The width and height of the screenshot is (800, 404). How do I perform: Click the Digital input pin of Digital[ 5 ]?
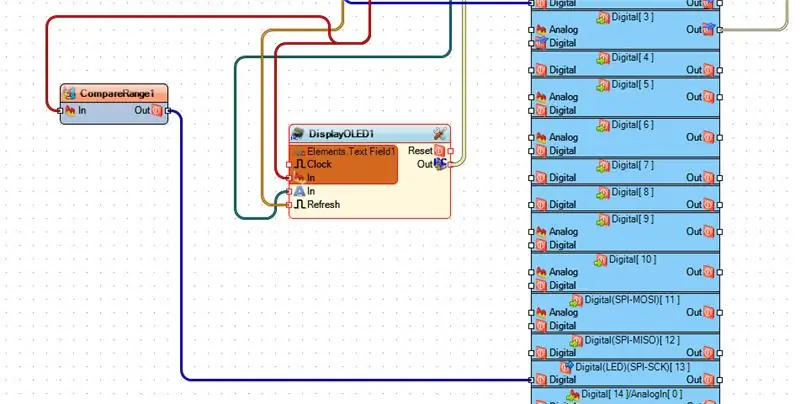coord(531,110)
